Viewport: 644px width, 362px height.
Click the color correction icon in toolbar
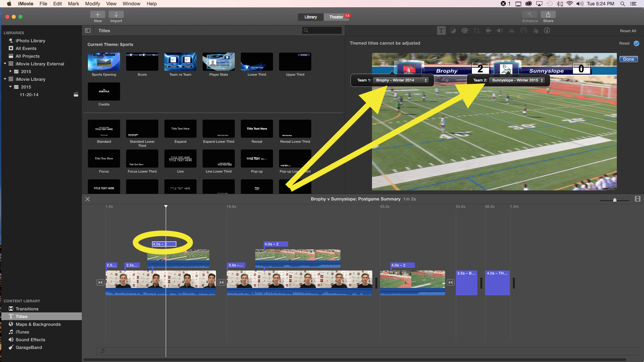pos(452,31)
